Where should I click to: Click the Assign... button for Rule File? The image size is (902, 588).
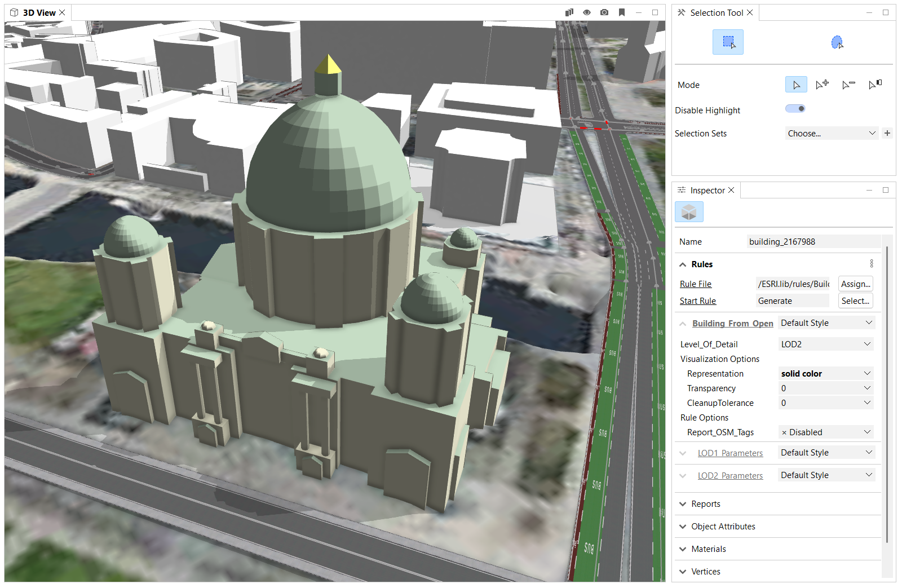pyautogui.click(x=855, y=284)
